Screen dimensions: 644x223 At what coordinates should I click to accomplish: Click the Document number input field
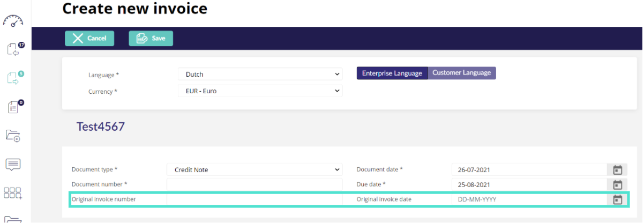[254, 184]
